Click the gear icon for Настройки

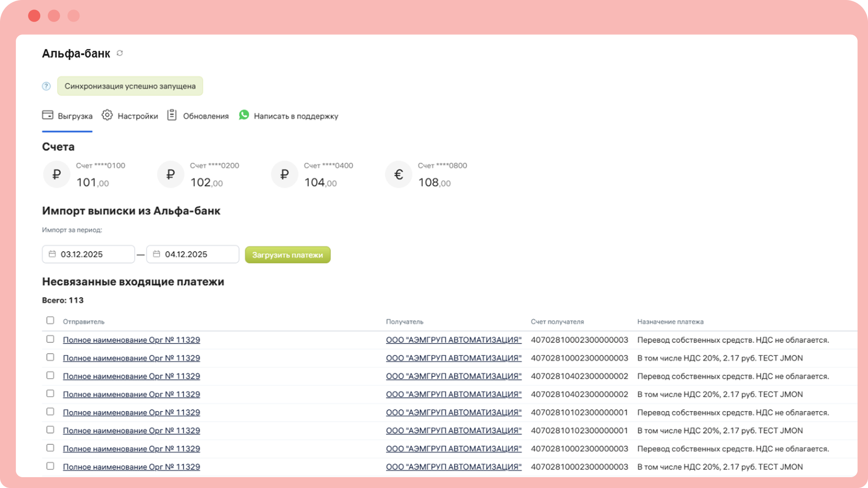[x=107, y=115]
